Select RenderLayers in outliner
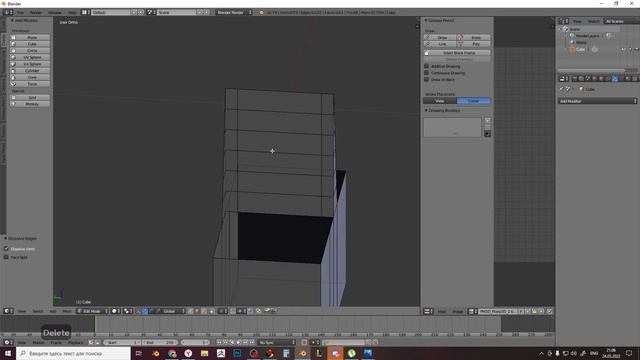The image size is (640, 360). pyautogui.click(x=587, y=36)
